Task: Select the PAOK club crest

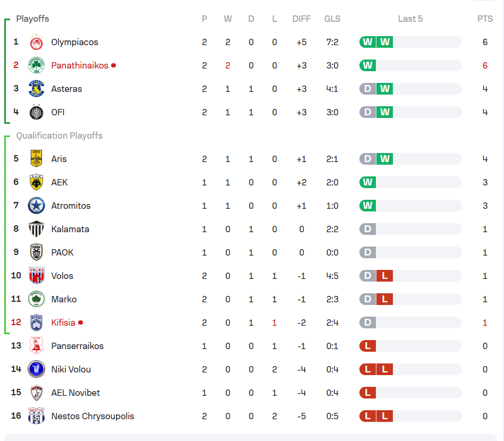Action: tap(36, 252)
